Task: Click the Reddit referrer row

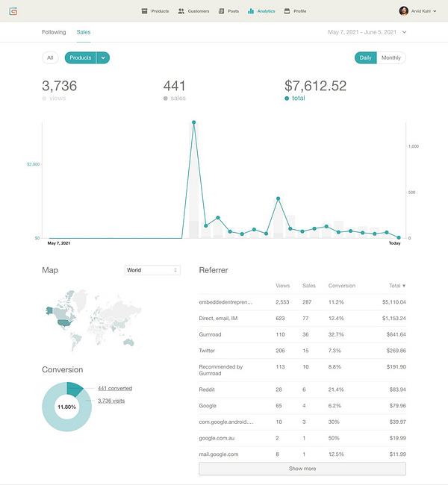Action: click(x=302, y=389)
